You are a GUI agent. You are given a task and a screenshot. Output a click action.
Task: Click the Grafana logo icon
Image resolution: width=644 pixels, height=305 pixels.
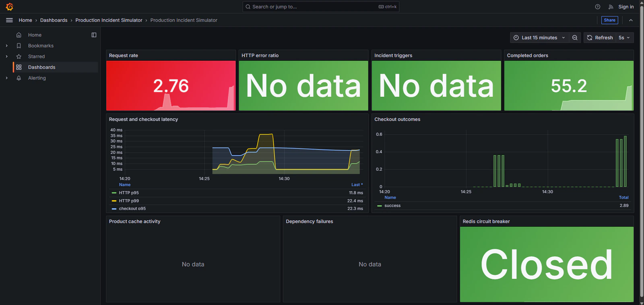pos(10,7)
